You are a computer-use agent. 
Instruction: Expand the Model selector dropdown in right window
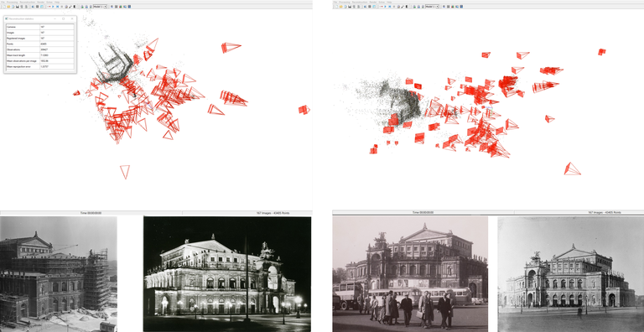tap(432, 7)
